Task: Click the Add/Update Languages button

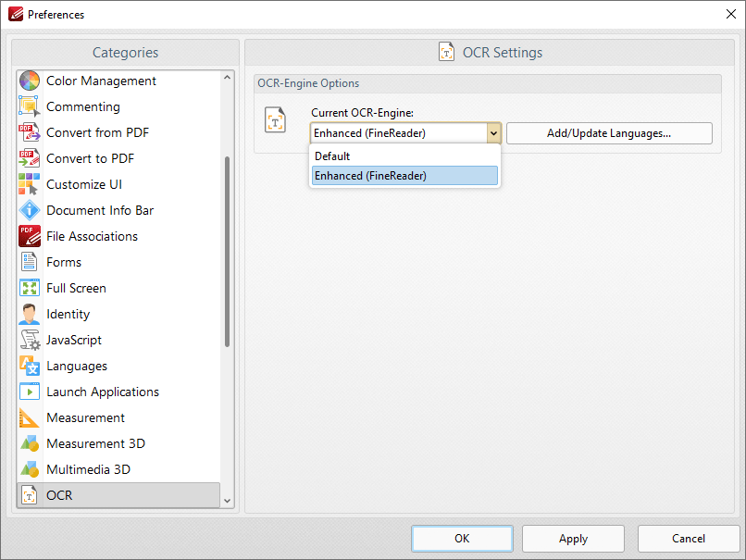Action: (x=609, y=132)
